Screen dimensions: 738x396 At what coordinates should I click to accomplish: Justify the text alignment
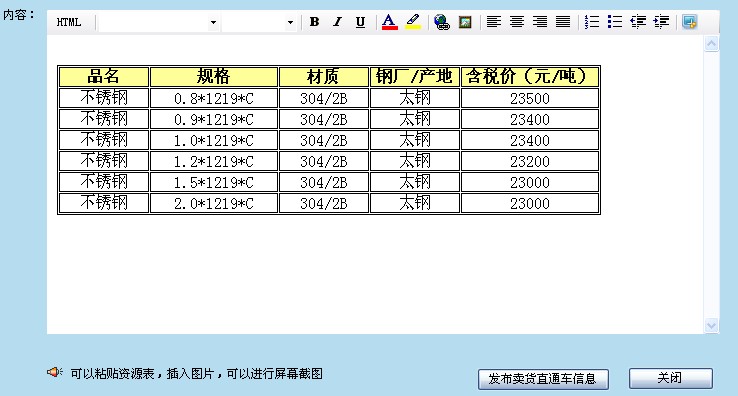coord(563,22)
